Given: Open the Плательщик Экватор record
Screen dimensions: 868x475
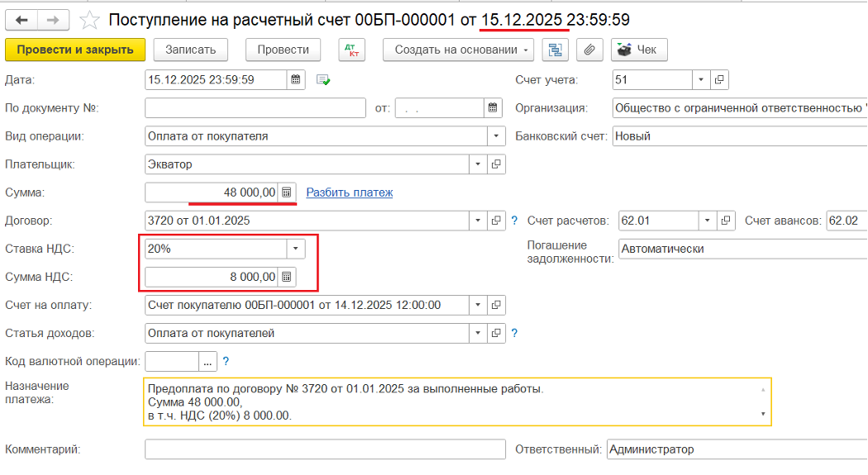Looking at the screenshot, I should click(496, 164).
